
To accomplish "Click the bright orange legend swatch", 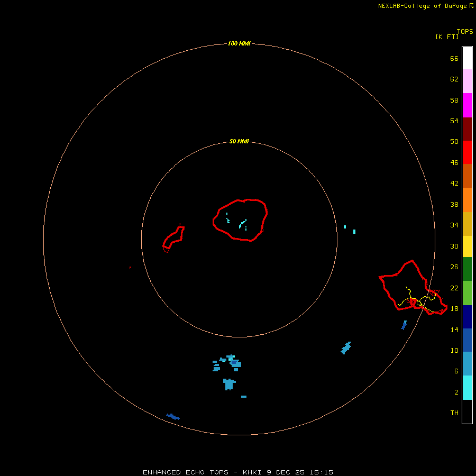I will [x=467, y=200].
